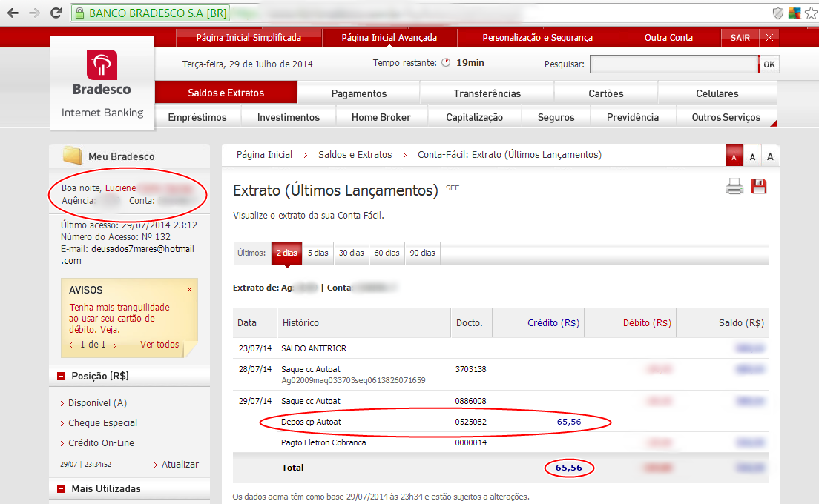Select the medium font size A button
This screenshot has height=504, width=819.
[752, 156]
